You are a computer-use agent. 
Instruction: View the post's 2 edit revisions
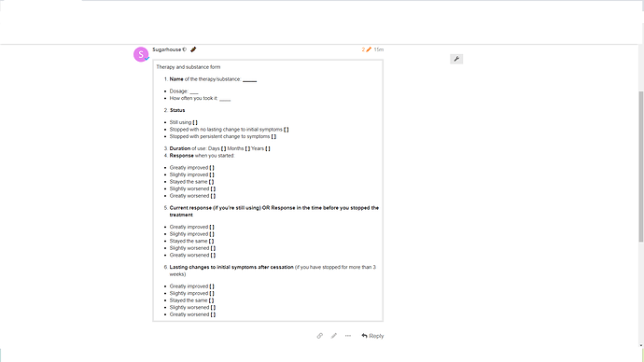point(367,49)
